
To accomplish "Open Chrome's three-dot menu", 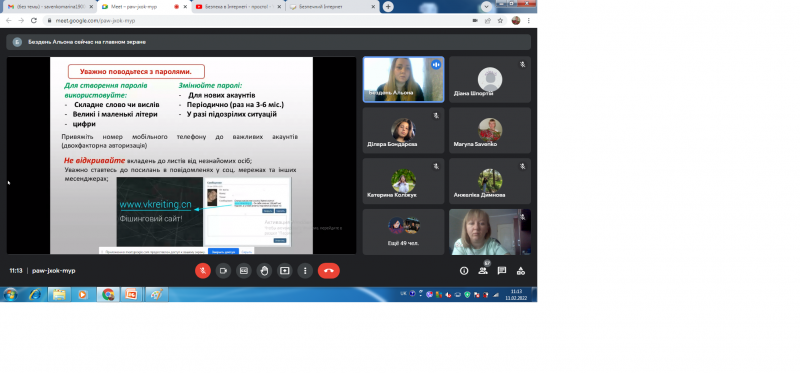I will [529, 20].
